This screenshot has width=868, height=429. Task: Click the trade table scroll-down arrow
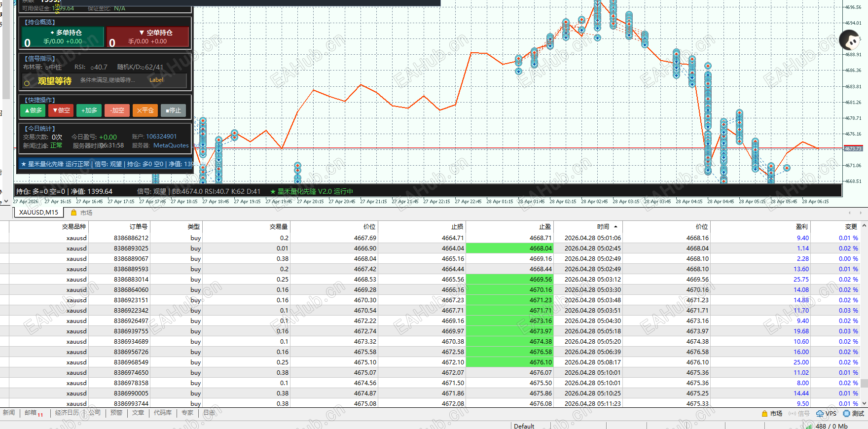(864, 403)
